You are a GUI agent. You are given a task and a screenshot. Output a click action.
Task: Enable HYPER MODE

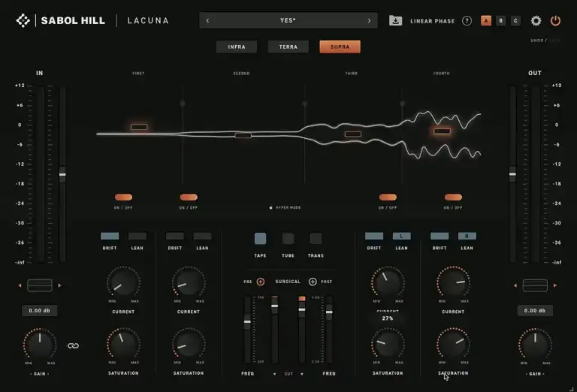pos(285,208)
